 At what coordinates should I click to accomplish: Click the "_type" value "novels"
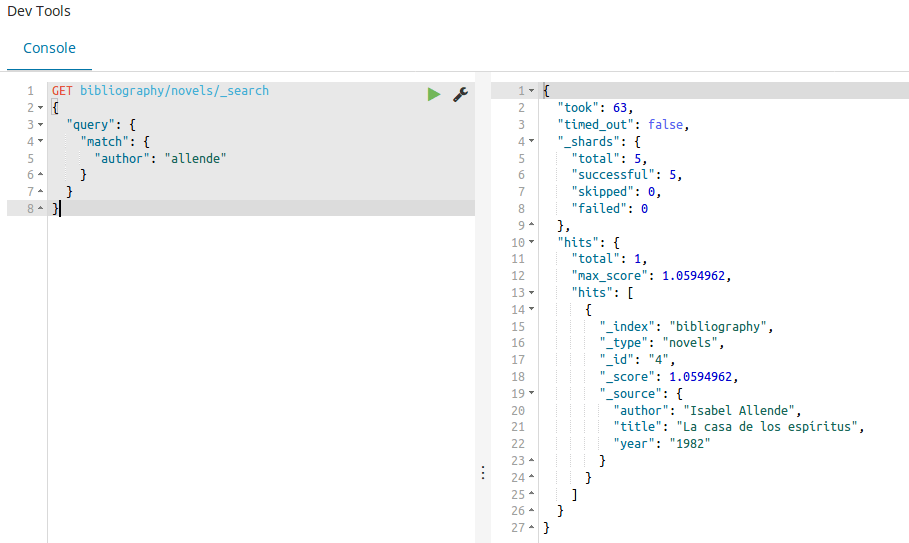[690, 343]
